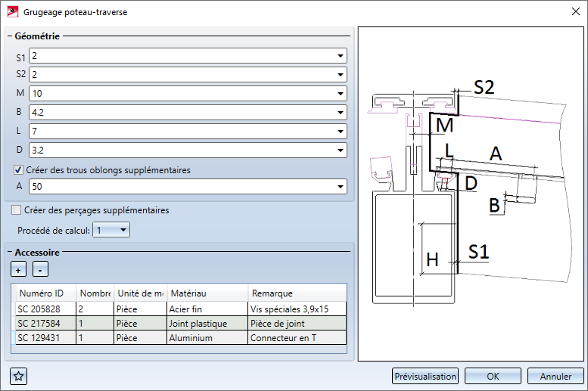
Task: Select the SC 205828 accessory row
Action: point(45,309)
